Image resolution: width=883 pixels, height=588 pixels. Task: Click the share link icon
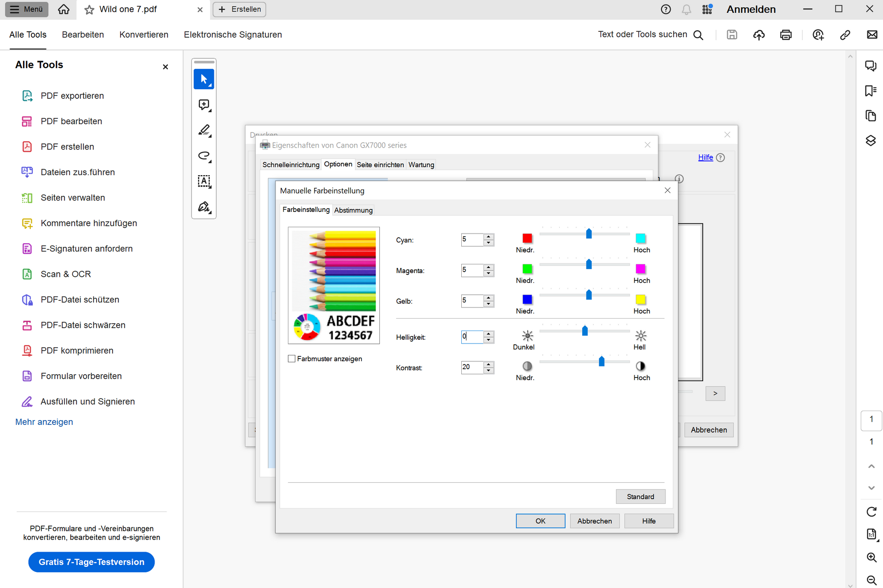coord(845,35)
